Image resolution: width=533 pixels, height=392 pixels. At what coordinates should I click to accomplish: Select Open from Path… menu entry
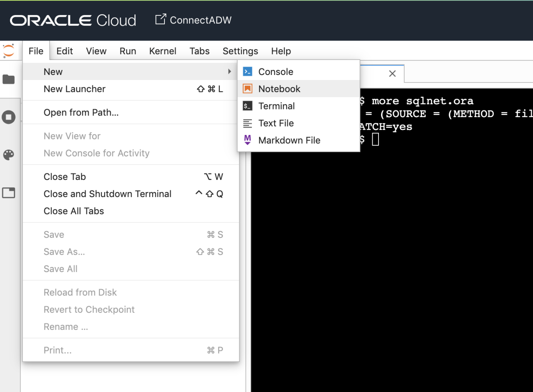[131, 112]
